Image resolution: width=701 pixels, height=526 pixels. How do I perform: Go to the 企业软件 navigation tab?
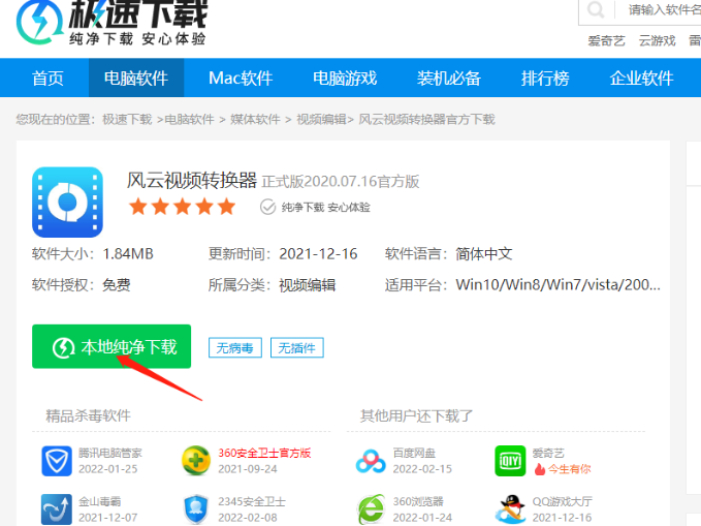(x=642, y=78)
